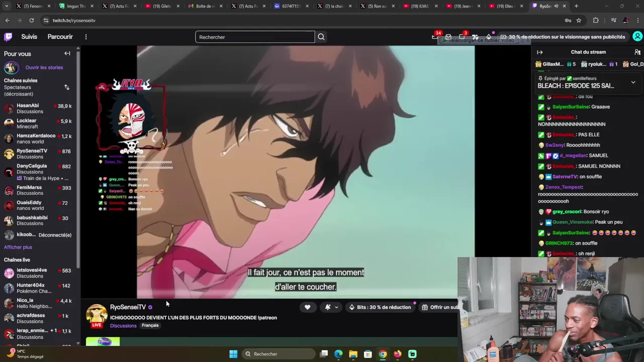Viewport: 644px width, 362px height.
Task: Open File Explorer from taskbar
Action: point(353,354)
